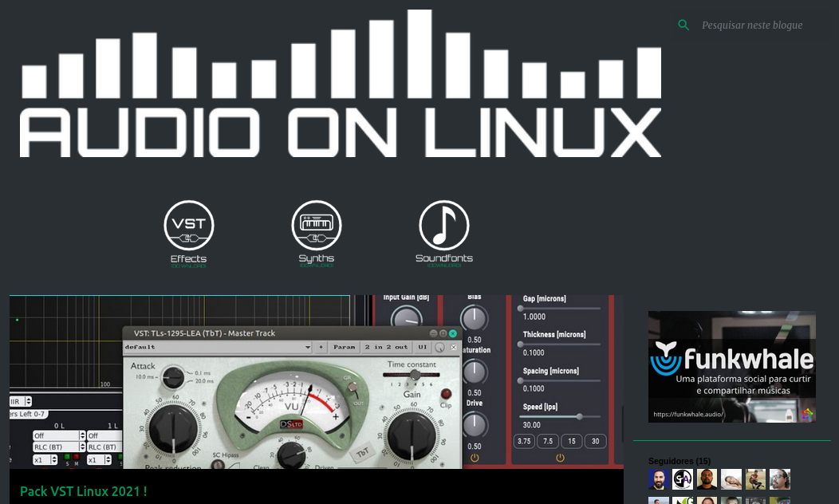This screenshot has height=504, width=839.
Task: Adjust the Spacing [microns] slider
Action: 560,381
